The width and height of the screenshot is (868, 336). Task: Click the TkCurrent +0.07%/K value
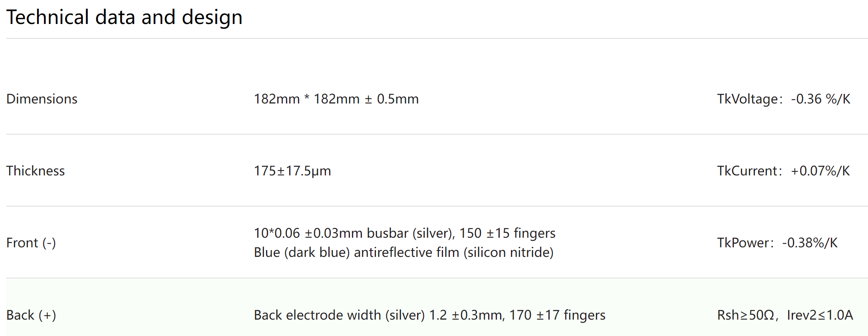click(783, 171)
